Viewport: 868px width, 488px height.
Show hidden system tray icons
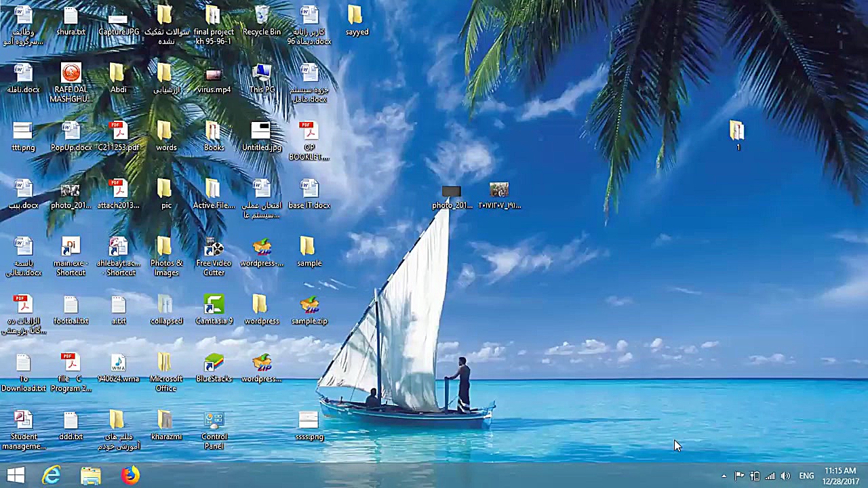724,476
